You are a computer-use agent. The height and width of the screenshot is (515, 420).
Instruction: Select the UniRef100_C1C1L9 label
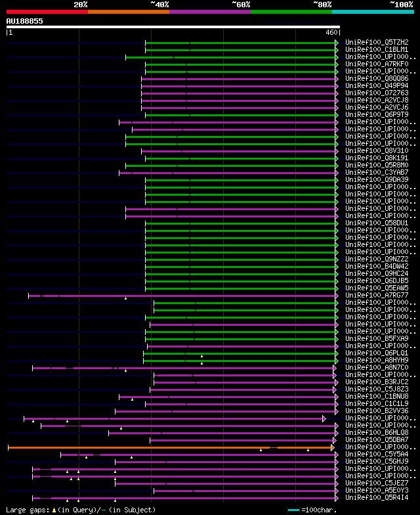coord(377,403)
